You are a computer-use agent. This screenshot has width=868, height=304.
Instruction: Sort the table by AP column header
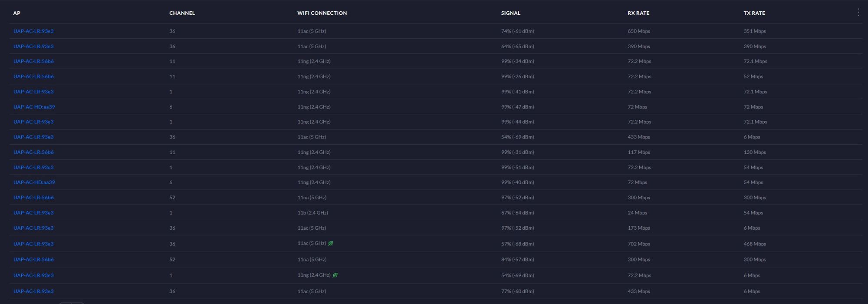(x=17, y=13)
